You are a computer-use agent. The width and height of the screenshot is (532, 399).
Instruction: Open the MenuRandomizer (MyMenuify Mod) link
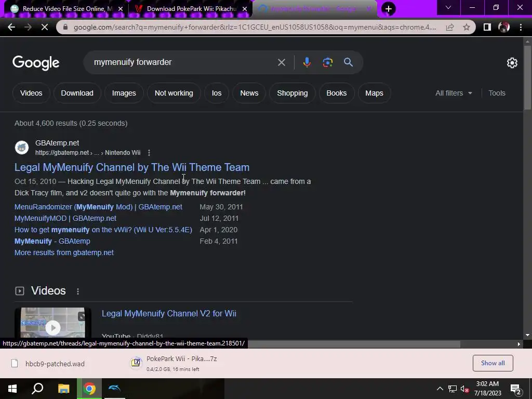[x=98, y=207]
